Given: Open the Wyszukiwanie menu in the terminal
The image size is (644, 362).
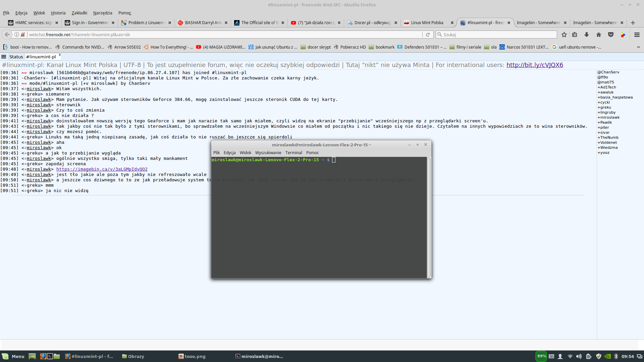Looking at the screenshot, I should (x=268, y=153).
